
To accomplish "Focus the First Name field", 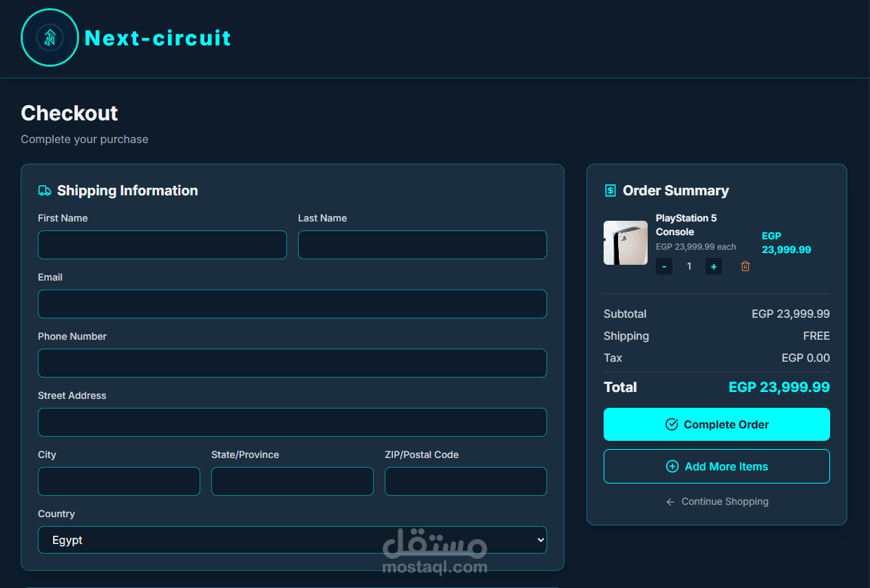I will coord(162,245).
